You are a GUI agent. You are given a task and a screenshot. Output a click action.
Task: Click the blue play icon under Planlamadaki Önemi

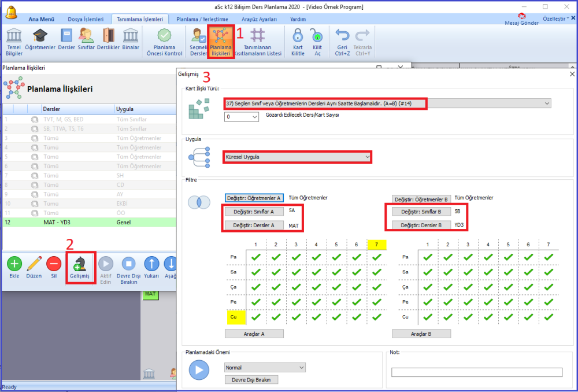click(199, 369)
